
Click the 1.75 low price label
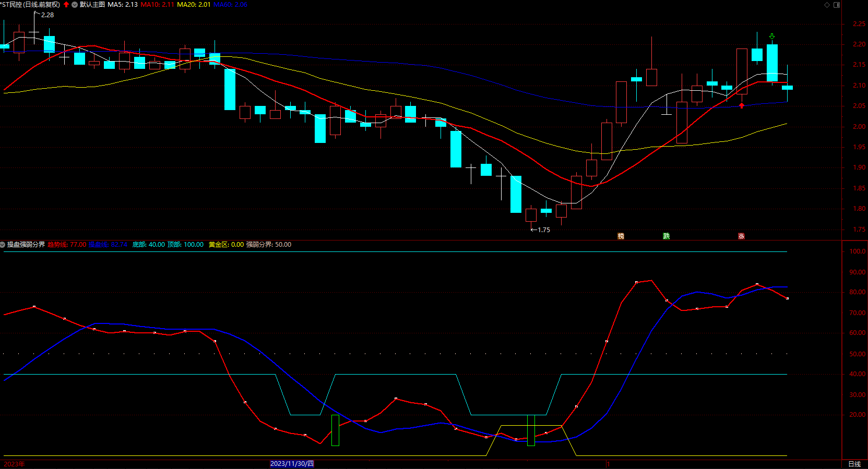tap(544, 230)
